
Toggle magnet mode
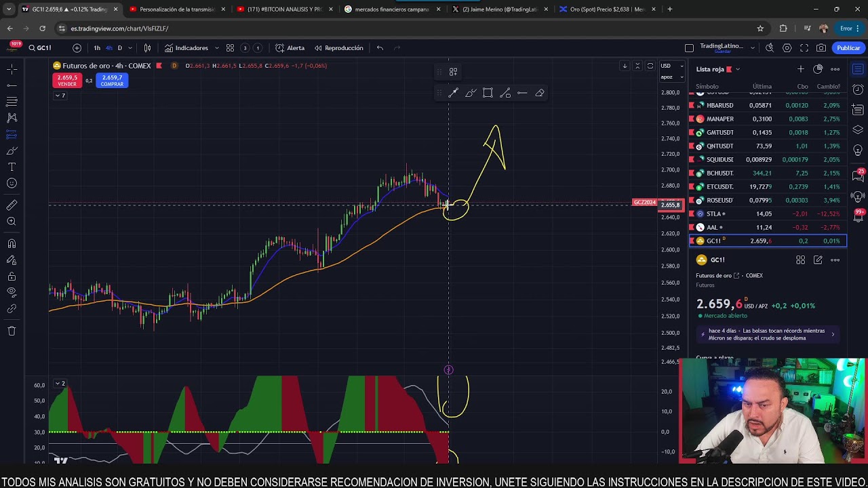pos(12,243)
